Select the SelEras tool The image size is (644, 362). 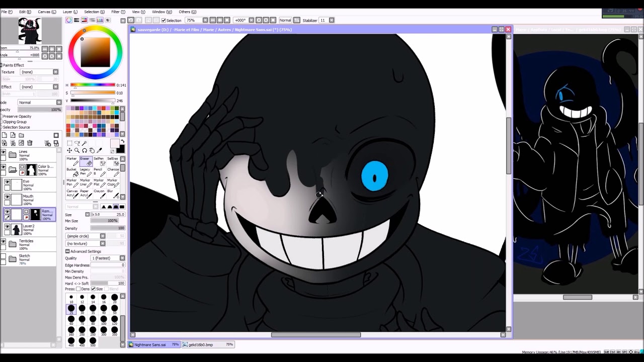pos(112,161)
